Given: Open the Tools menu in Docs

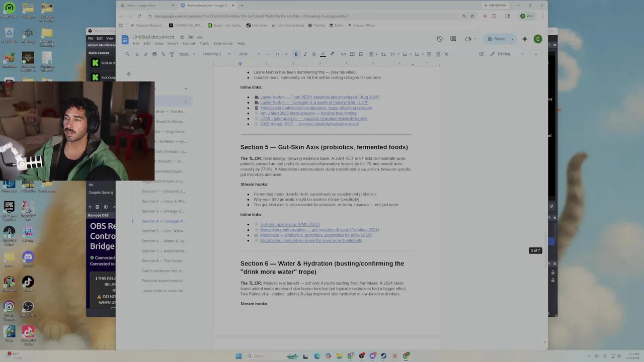Looking at the screenshot, I should 204,44.
